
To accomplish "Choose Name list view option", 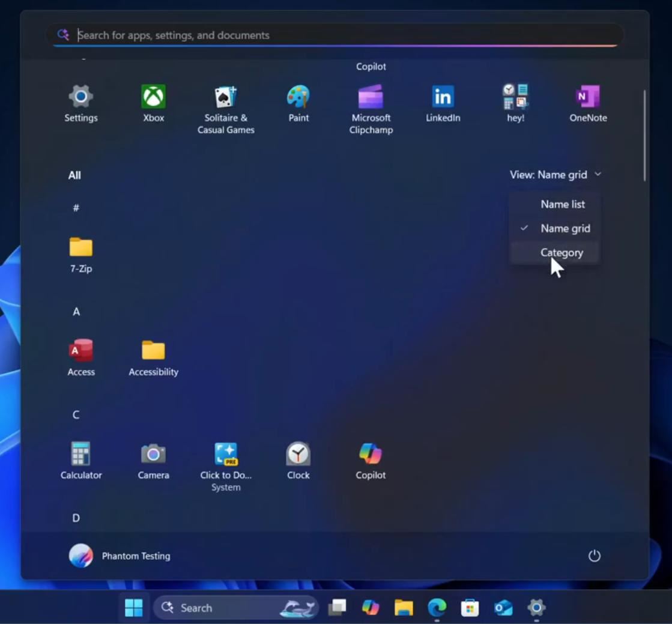I will pos(562,204).
